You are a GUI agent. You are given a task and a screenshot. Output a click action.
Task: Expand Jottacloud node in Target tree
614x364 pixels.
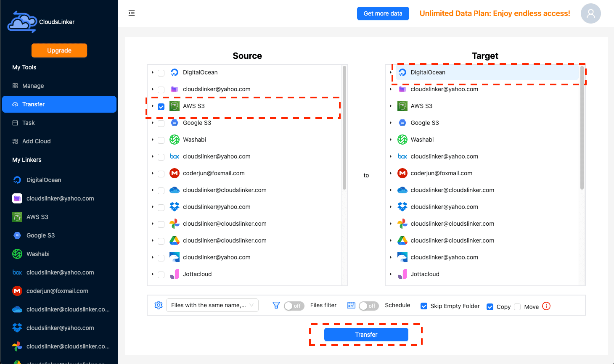391,274
